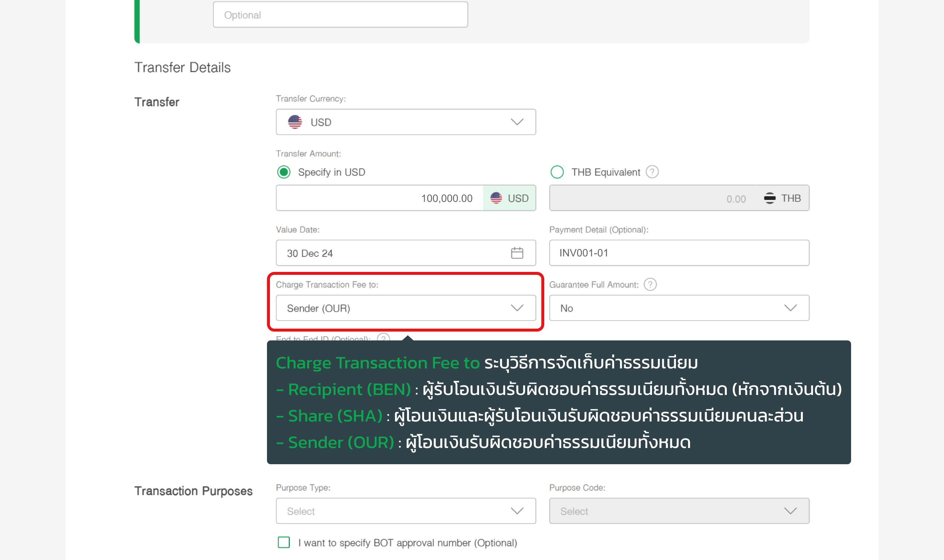This screenshot has width=944, height=560.
Task: Click the 'Guarantee Full Amount:' label
Action: (x=594, y=284)
